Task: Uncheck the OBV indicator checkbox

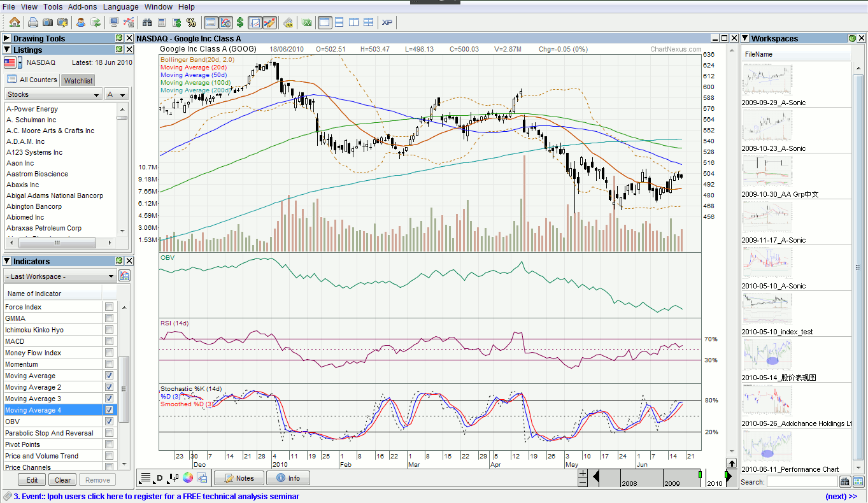Action: point(109,422)
